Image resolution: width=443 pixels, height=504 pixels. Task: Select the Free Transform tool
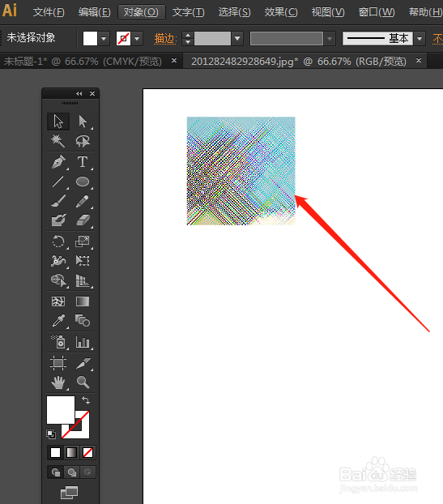(83, 260)
